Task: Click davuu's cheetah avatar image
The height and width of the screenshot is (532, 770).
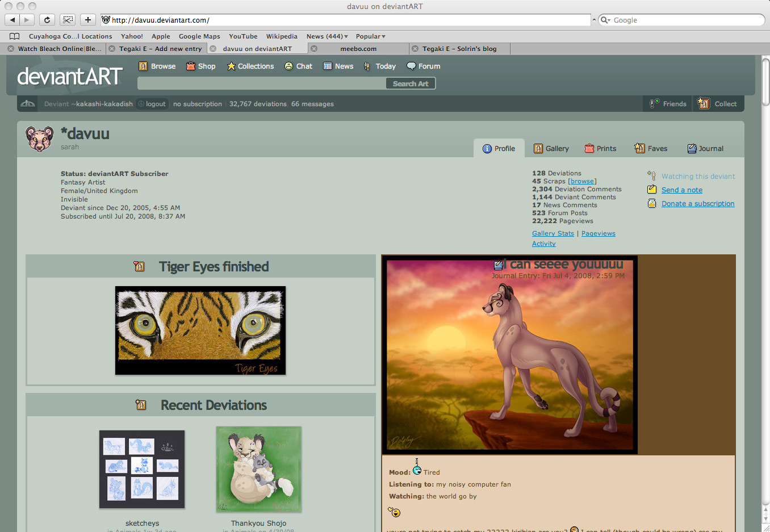Action: coord(40,139)
